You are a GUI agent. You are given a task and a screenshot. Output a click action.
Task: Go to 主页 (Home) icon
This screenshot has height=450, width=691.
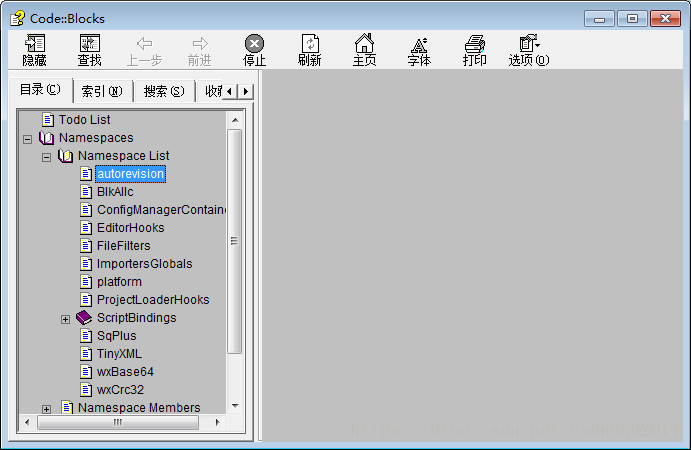(364, 43)
